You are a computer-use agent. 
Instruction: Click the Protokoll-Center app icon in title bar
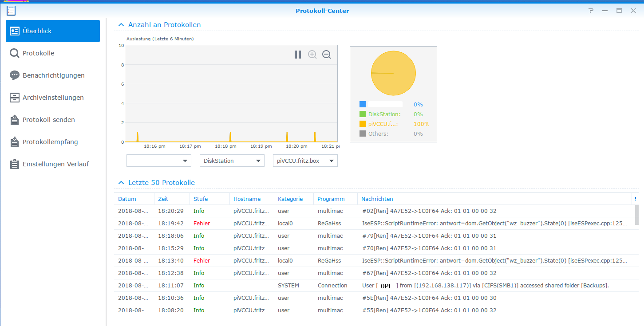[x=11, y=11]
